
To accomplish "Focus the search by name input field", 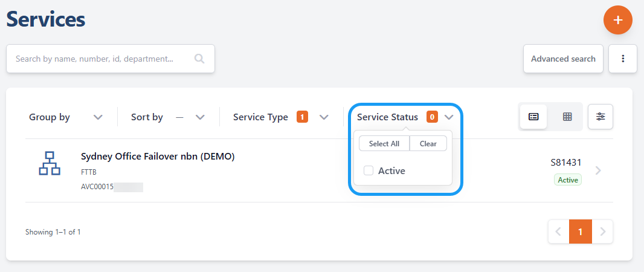I will pos(111,59).
